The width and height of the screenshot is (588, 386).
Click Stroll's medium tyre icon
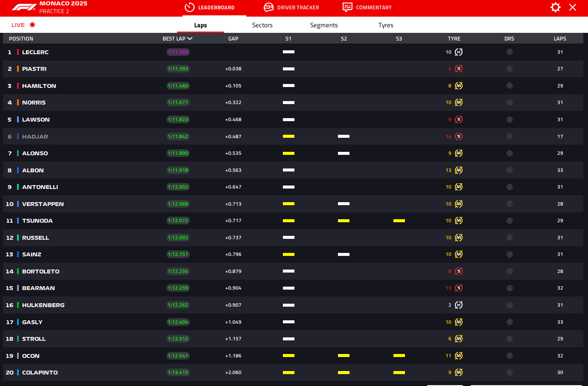point(459,339)
